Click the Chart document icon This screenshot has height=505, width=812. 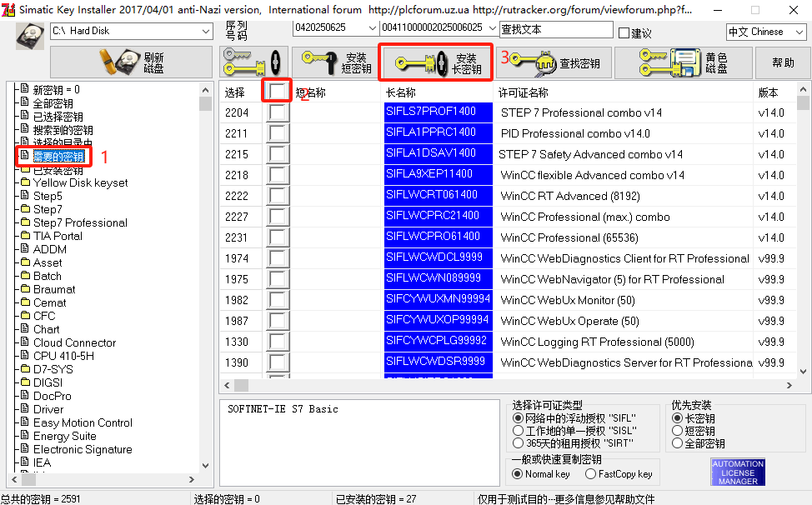(24, 328)
